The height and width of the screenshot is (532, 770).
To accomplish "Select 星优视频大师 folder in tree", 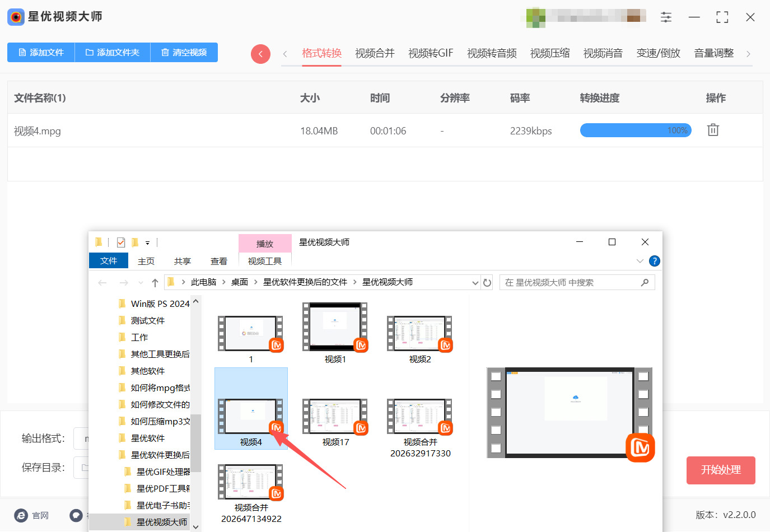I will pyautogui.click(x=140, y=522).
